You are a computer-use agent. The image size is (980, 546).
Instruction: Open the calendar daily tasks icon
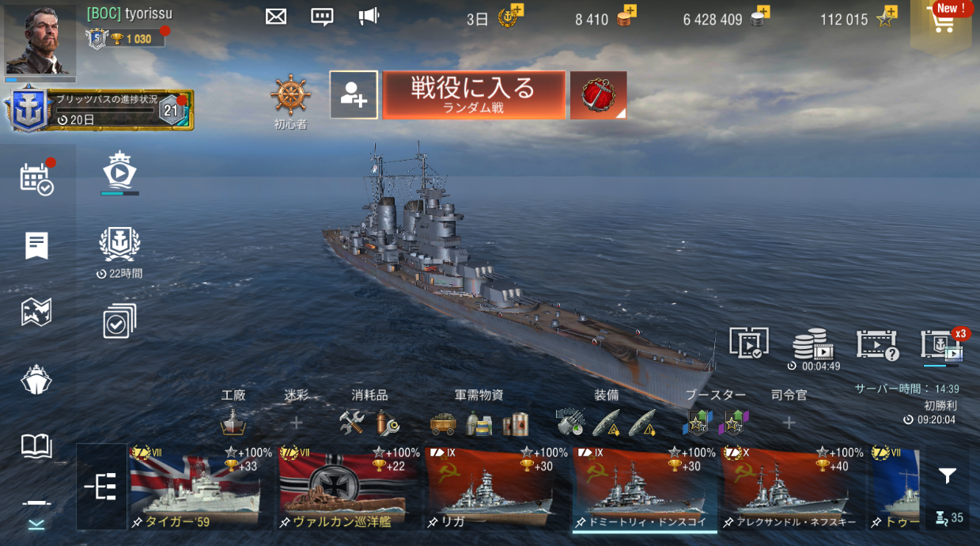pyautogui.click(x=36, y=179)
